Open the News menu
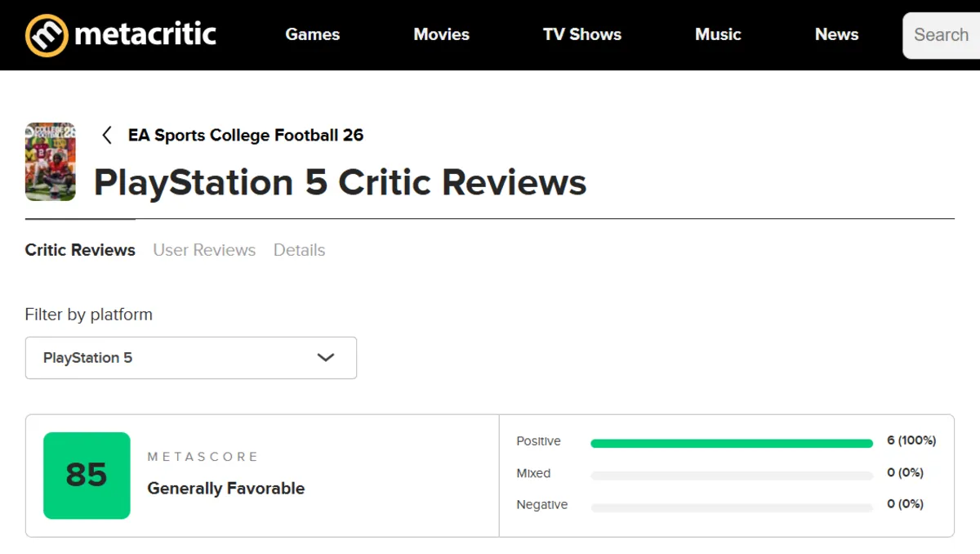The height and width of the screenshot is (554, 980). [836, 34]
